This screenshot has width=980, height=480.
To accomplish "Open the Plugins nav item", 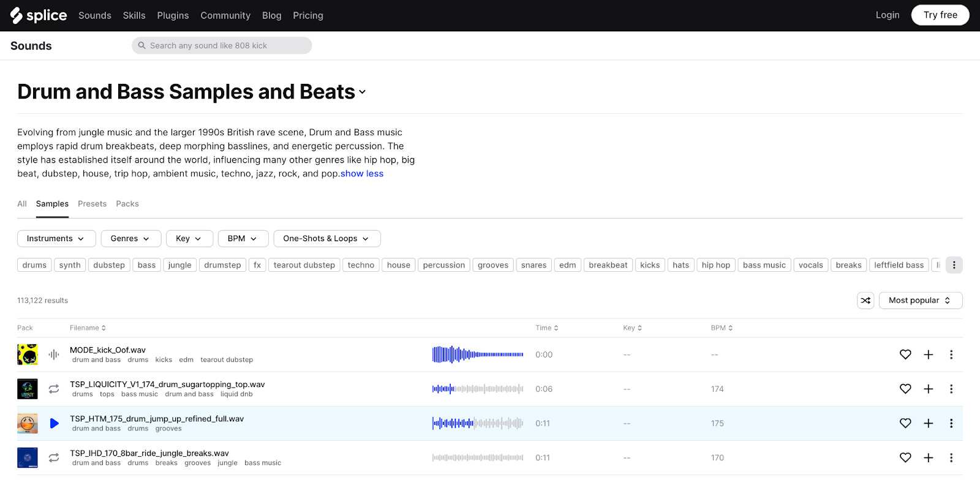I will pos(173,15).
